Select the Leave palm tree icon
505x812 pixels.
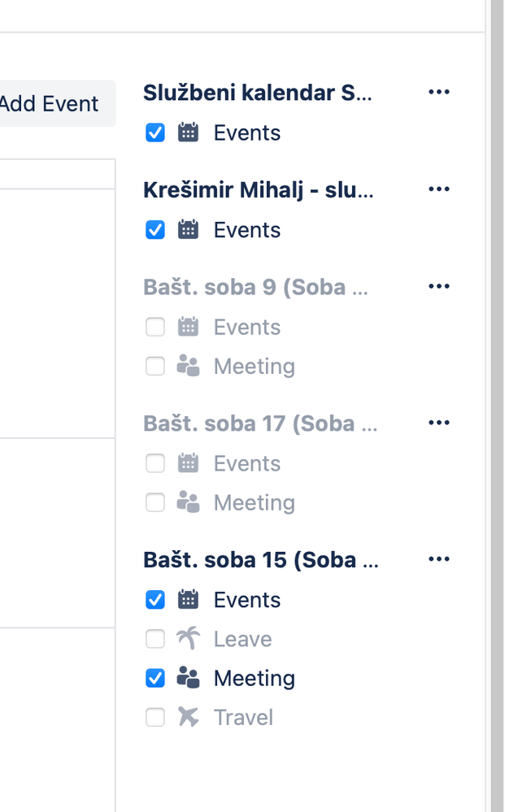pos(188,639)
